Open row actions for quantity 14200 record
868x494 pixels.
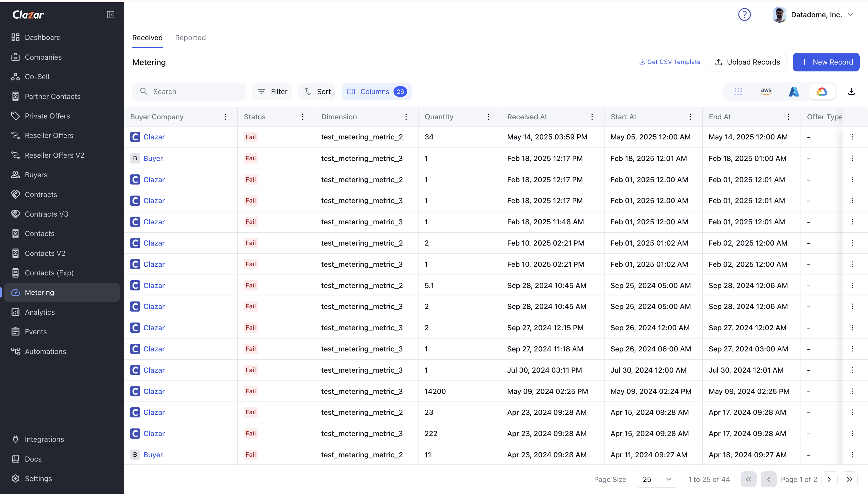pos(852,391)
